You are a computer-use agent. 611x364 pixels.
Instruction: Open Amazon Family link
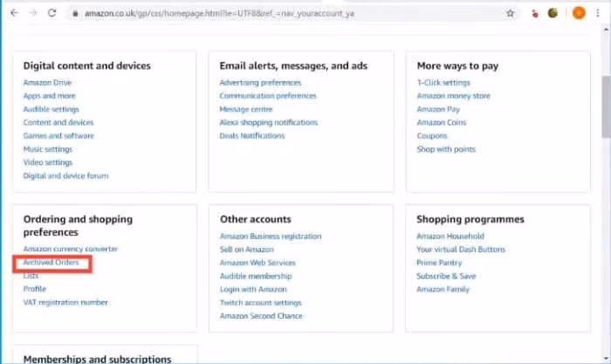(443, 289)
